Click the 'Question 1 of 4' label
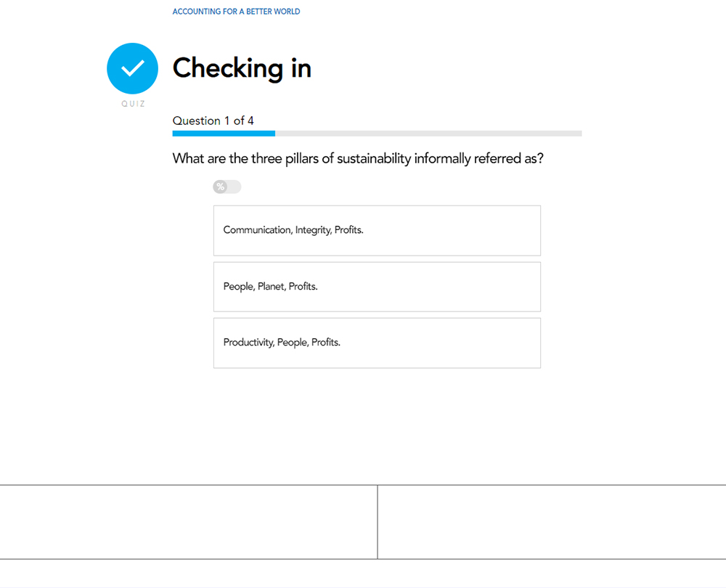 click(213, 121)
